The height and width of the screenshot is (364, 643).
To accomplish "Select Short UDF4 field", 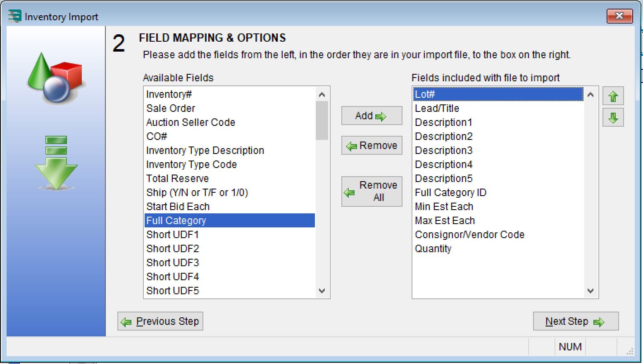I will (230, 277).
